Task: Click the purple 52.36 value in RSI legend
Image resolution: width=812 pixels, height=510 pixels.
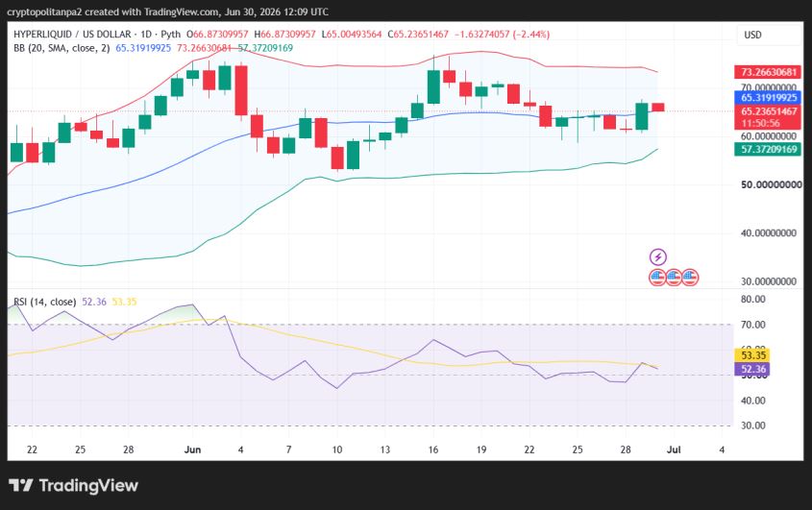Action: (94, 302)
